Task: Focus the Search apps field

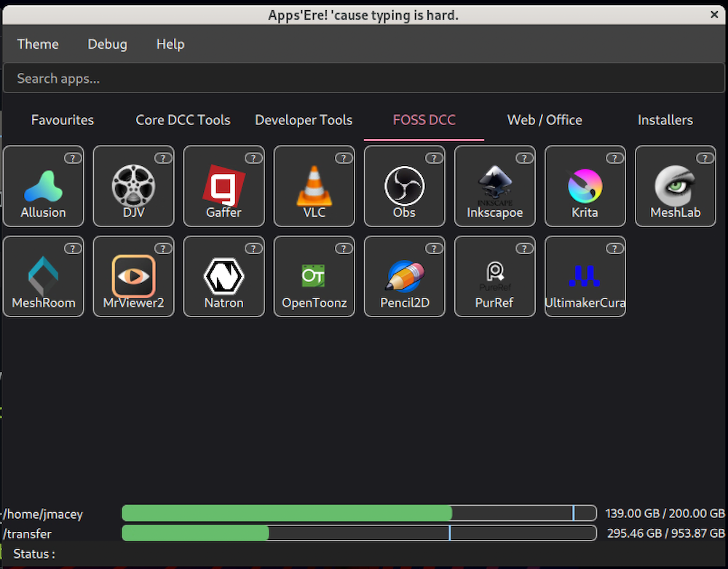Action: [363, 79]
